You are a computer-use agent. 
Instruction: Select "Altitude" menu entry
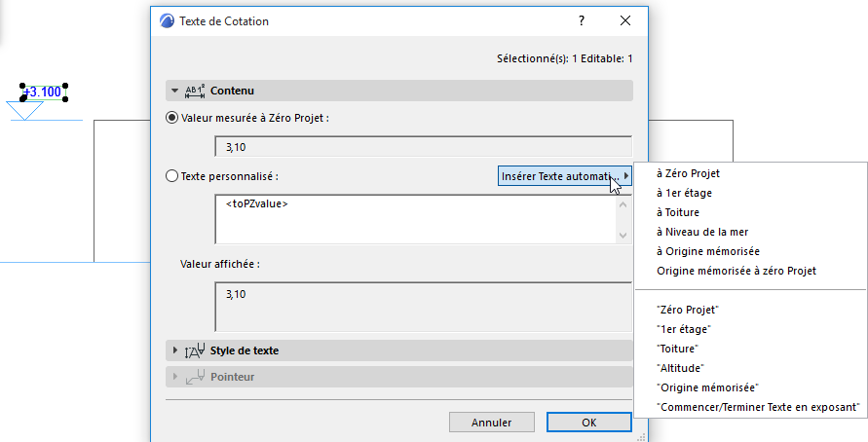point(680,368)
